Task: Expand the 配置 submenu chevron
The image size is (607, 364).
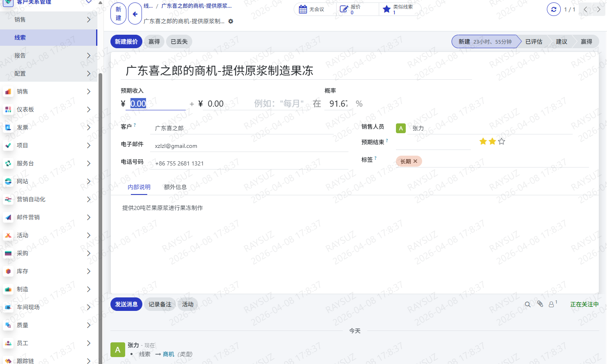Action: [x=89, y=74]
